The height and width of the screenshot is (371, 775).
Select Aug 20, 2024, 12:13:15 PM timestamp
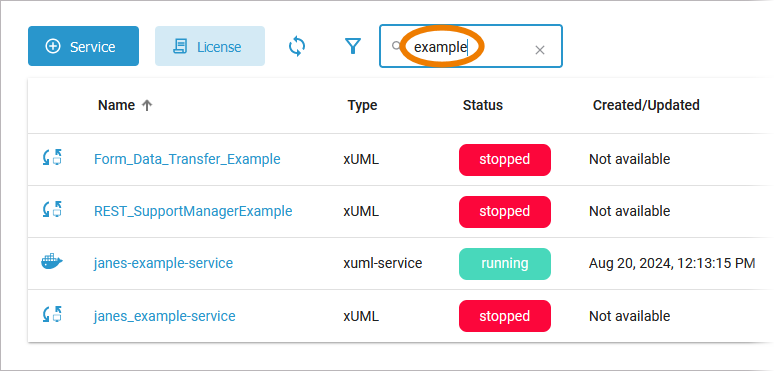coord(672,263)
